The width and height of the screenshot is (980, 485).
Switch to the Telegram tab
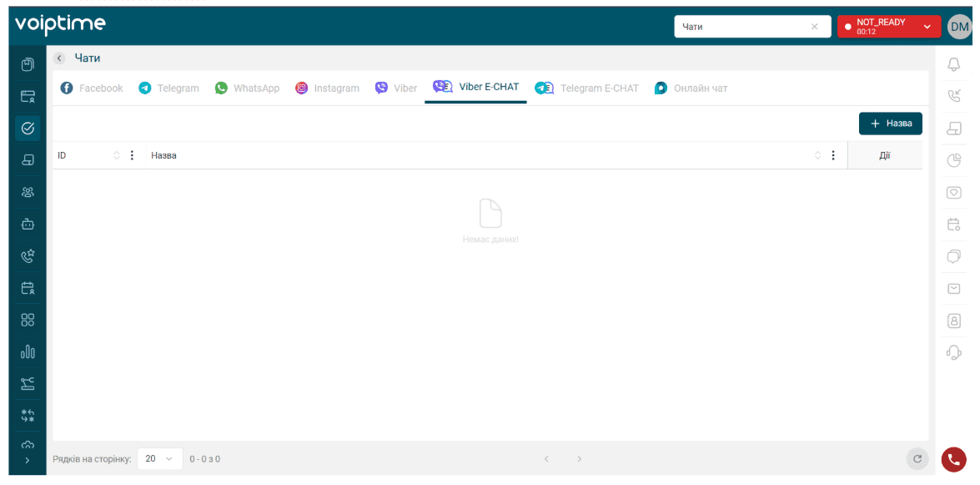(168, 88)
